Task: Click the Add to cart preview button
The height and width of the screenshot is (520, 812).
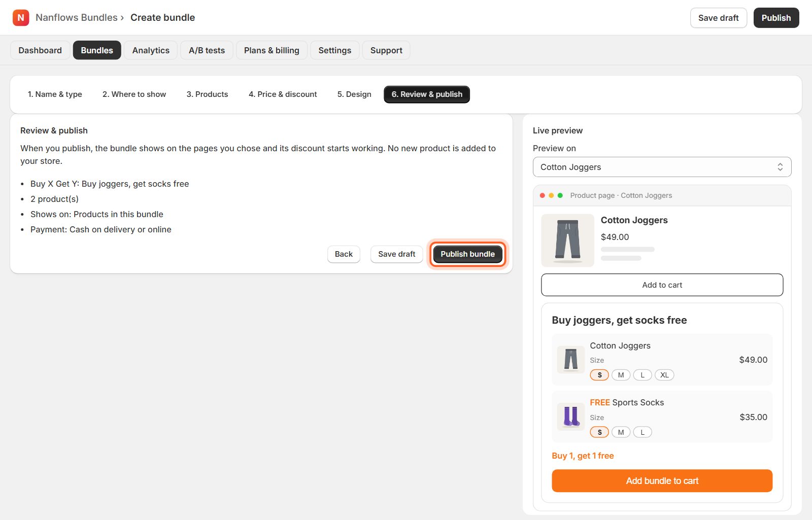Action: [x=662, y=285]
